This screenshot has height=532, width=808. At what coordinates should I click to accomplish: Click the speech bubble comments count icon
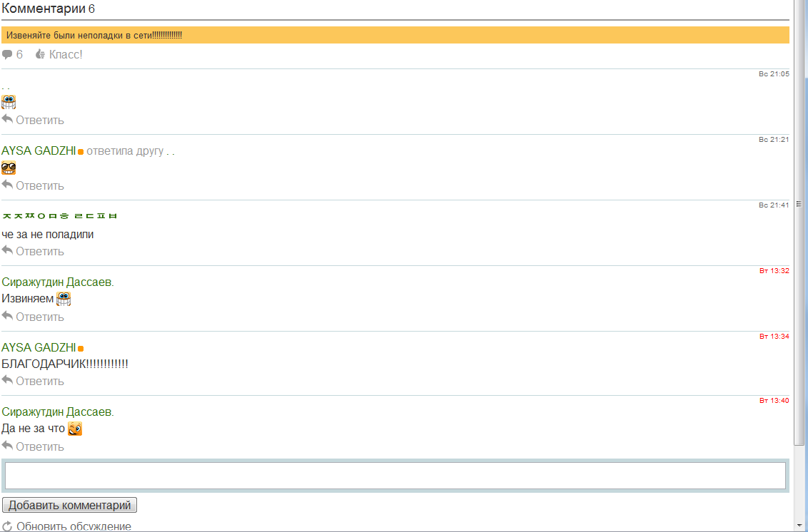coord(7,55)
